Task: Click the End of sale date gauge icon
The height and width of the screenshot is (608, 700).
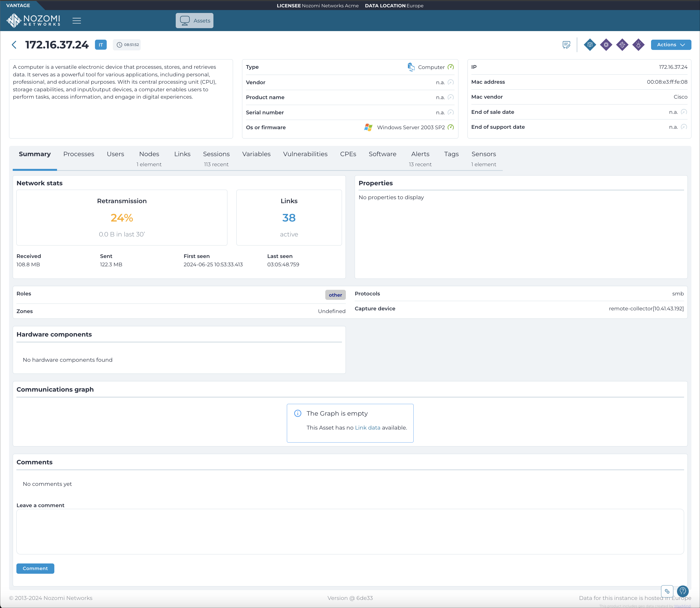Action: tap(684, 112)
